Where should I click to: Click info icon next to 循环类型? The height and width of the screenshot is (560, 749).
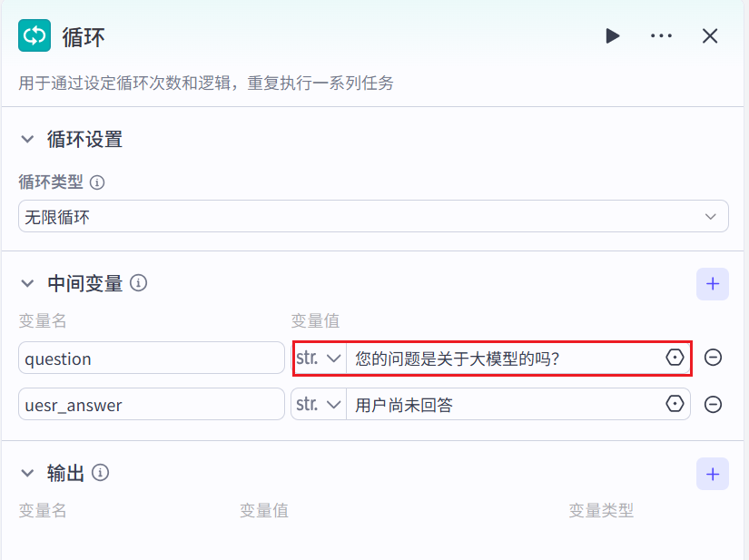pos(97,182)
